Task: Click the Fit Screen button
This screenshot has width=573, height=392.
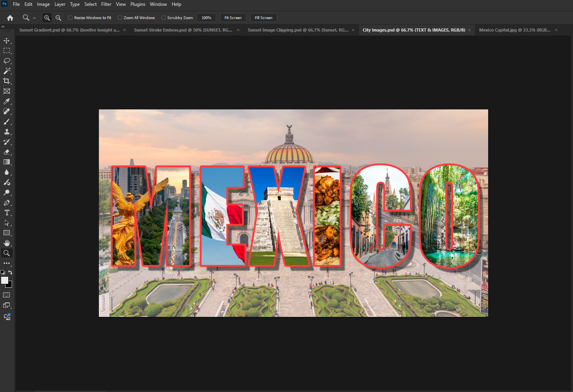Action: pos(233,18)
